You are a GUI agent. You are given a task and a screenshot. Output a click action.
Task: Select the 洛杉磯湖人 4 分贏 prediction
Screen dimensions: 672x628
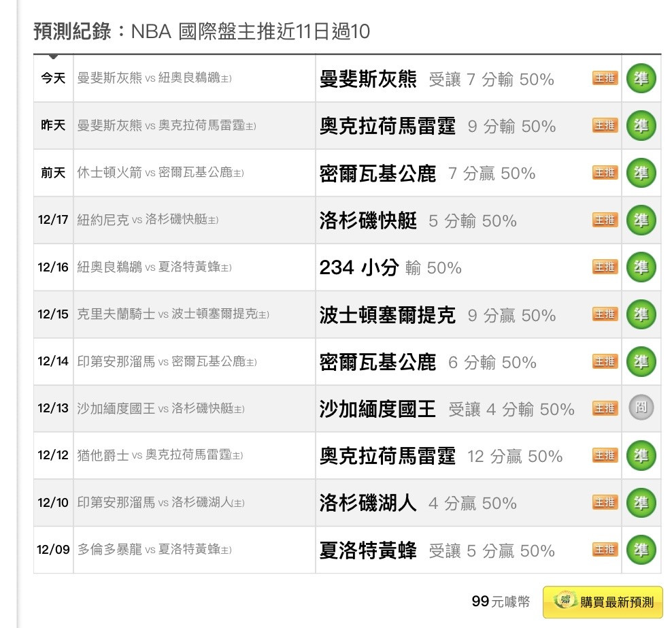(418, 503)
